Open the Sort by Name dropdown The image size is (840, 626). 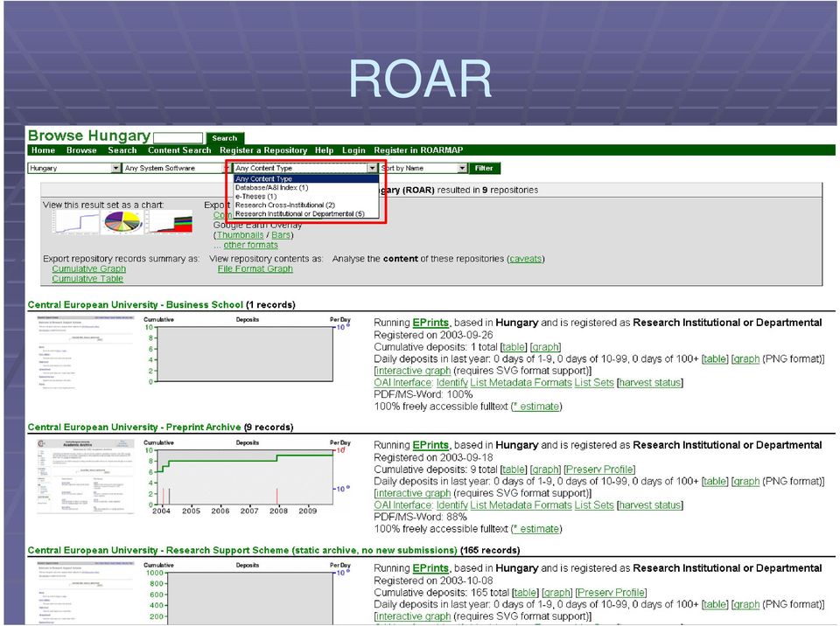[x=423, y=168]
